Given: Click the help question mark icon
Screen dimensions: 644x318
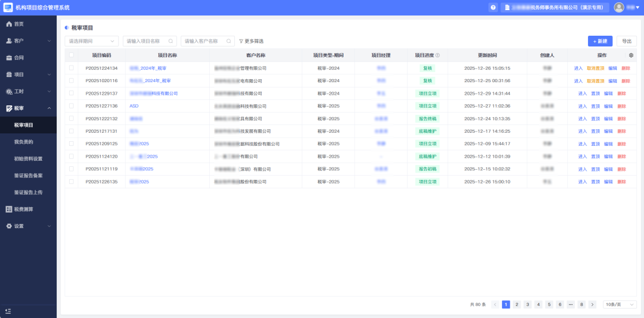Looking at the screenshot, I should coord(493,8).
